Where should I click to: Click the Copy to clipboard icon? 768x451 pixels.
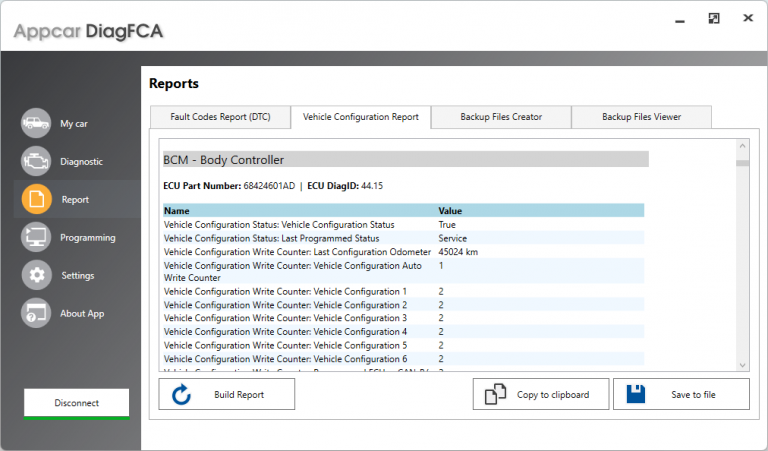tap(497, 395)
